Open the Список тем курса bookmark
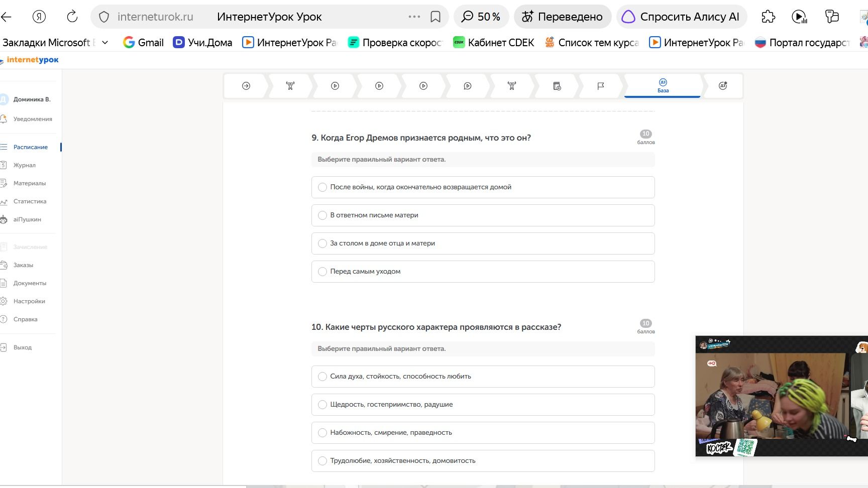 (x=592, y=43)
